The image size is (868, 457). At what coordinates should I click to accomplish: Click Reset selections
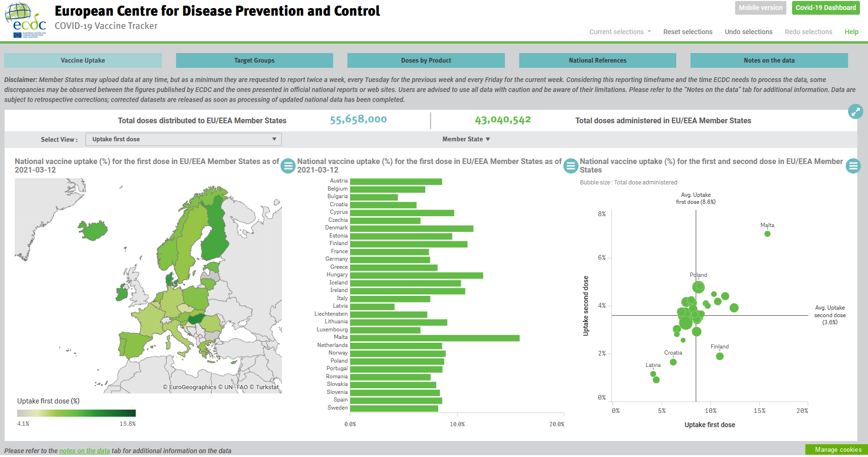(688, 32)
